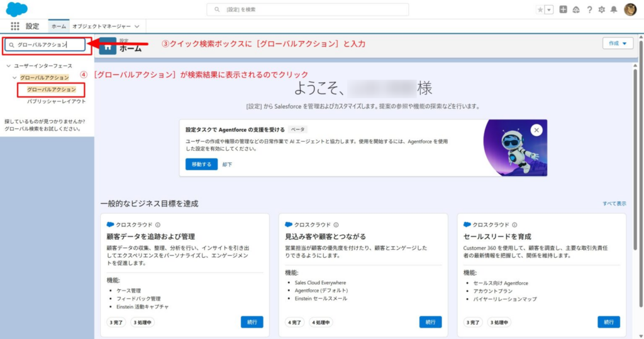Click the favorites star icon
The width and height of the screenshot is (644, 339).
point(540,9)
